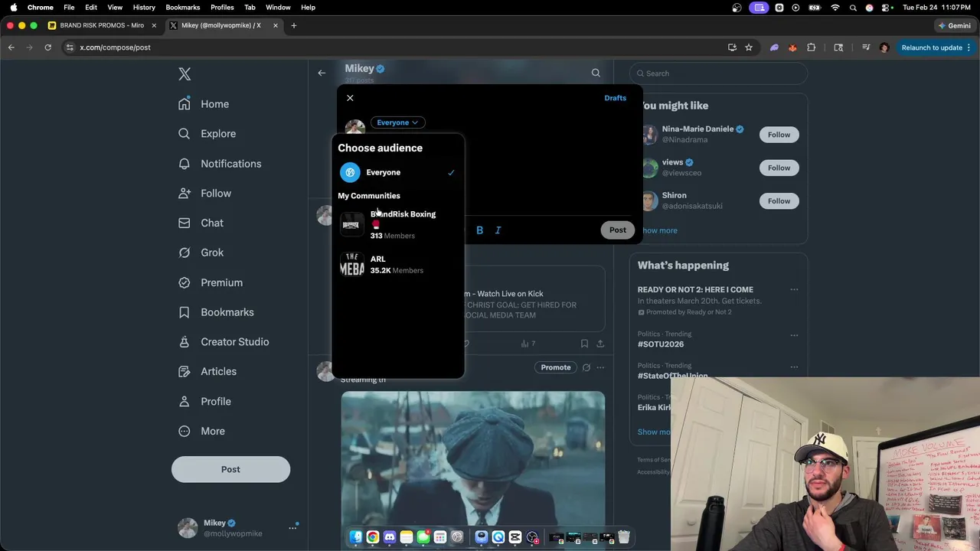
Task: Open Wi-Fi status in menu bar
Action: [x=835, y=7]
